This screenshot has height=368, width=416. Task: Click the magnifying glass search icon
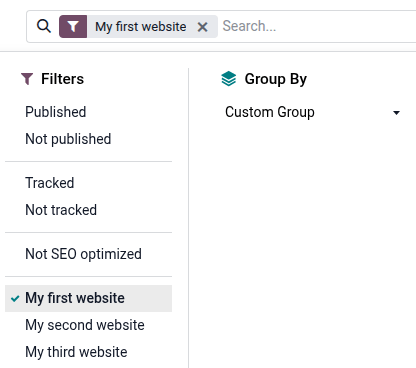[x=44, y=26]
